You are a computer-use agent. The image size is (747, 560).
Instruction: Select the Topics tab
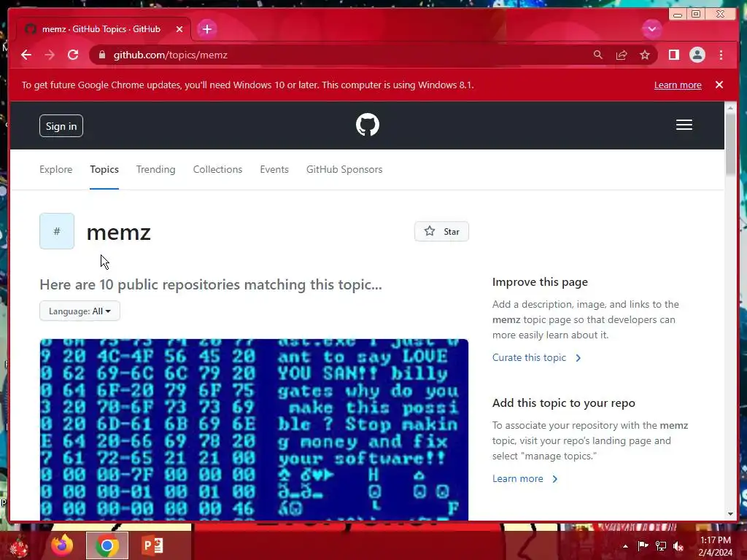pos(104,169)
